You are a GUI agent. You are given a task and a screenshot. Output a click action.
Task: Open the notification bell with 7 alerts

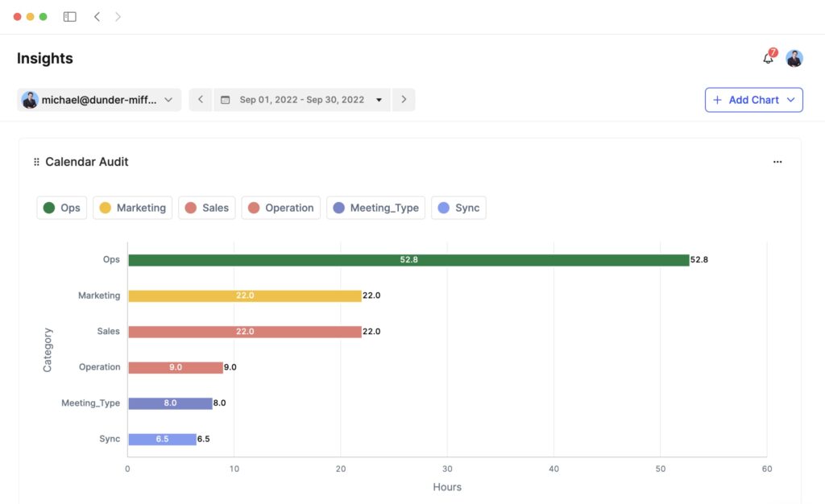(x=766, y=58)
